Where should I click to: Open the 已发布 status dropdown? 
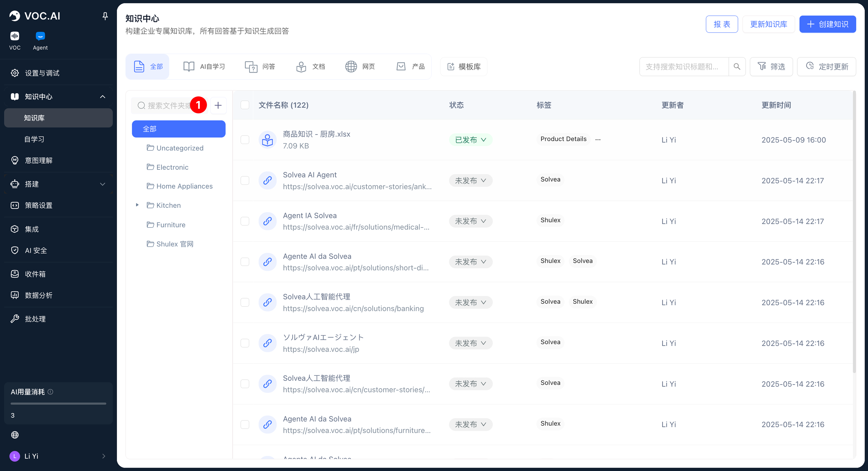coord(470,139)
